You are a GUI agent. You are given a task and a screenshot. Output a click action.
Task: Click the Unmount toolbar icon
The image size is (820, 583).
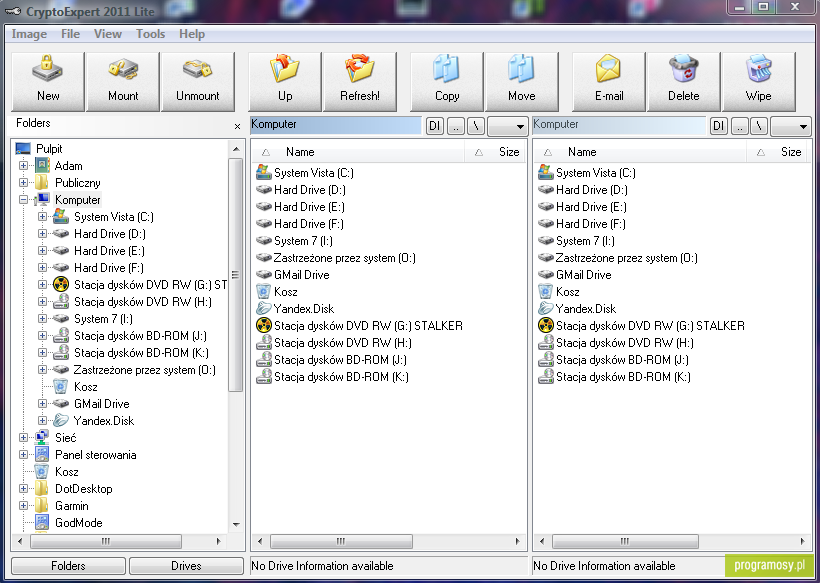[198, 82]
